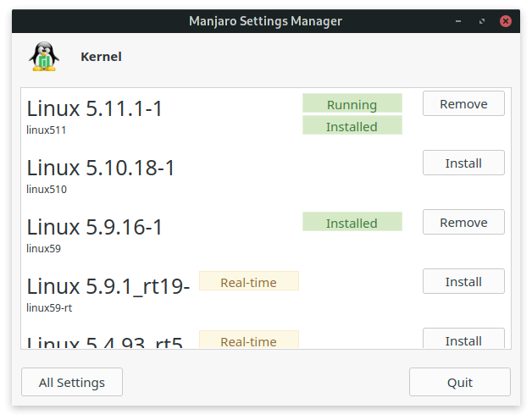Click Real-time badge of Linux 5.9.1_rt19
The width and height of the screenshot is (532, 420).
tap(249, 281)
